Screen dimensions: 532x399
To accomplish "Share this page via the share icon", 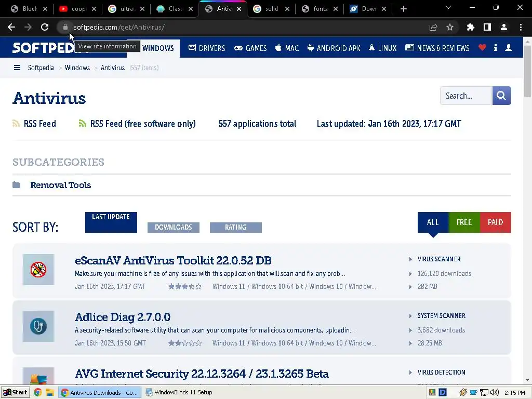I will point(433,27).
